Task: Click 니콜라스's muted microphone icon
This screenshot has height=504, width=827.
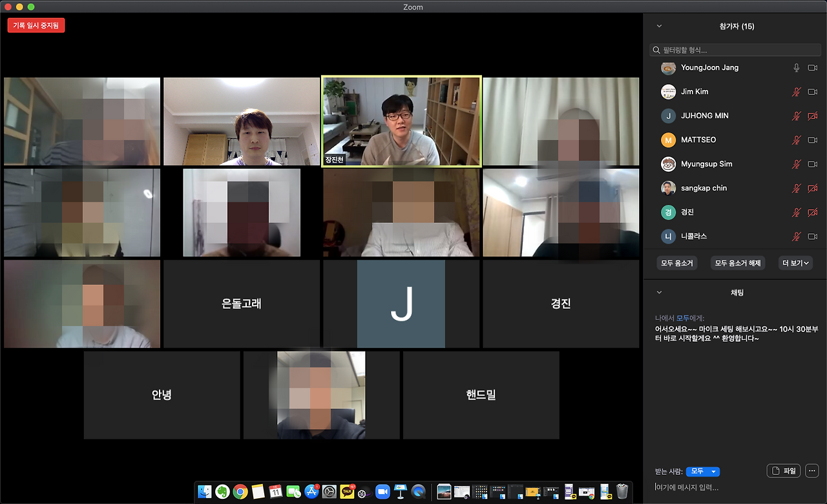Action: [x=796, y=236]
